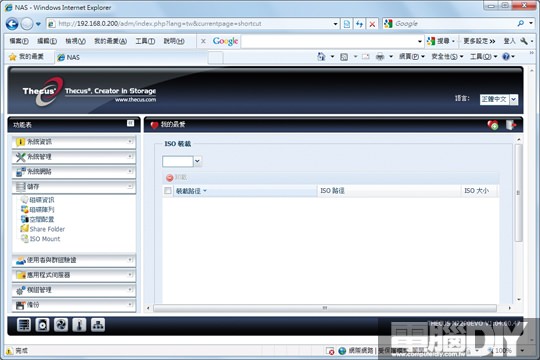The image size is (540, 360).
Task: Expand the 系統管理 sidebar section
Action: click(x=74, y=157)
